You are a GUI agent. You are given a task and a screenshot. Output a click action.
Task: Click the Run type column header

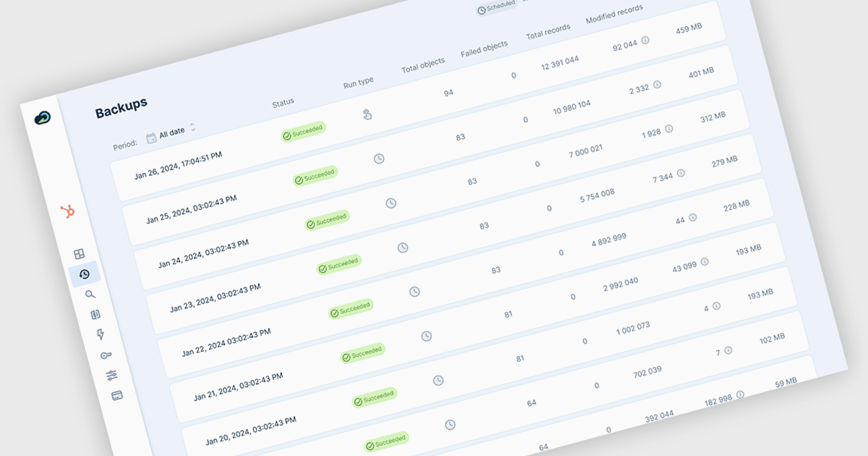click(358, 82)
